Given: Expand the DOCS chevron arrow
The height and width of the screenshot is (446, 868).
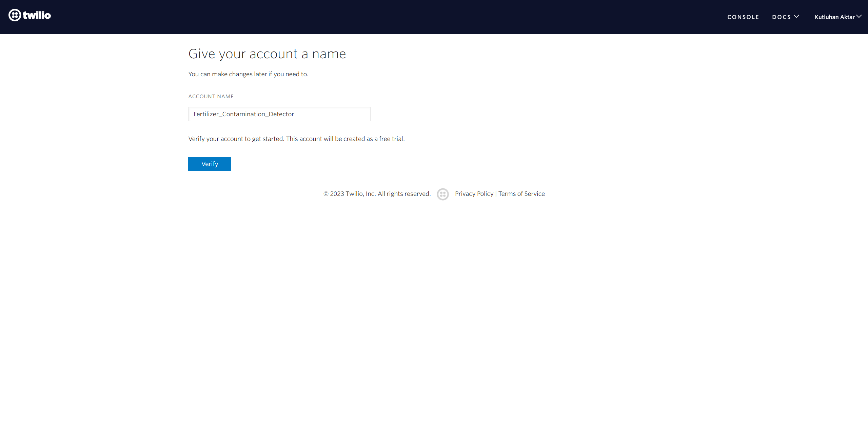Looking at the screenshot, I should tap(796, 16).
